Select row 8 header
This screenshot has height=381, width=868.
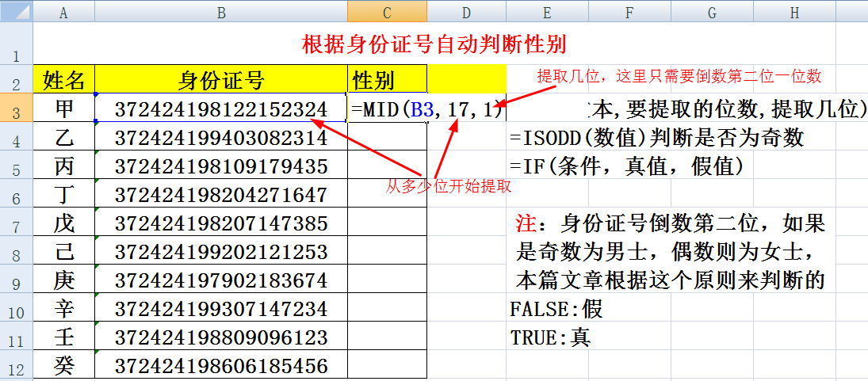tap(17, 250)
